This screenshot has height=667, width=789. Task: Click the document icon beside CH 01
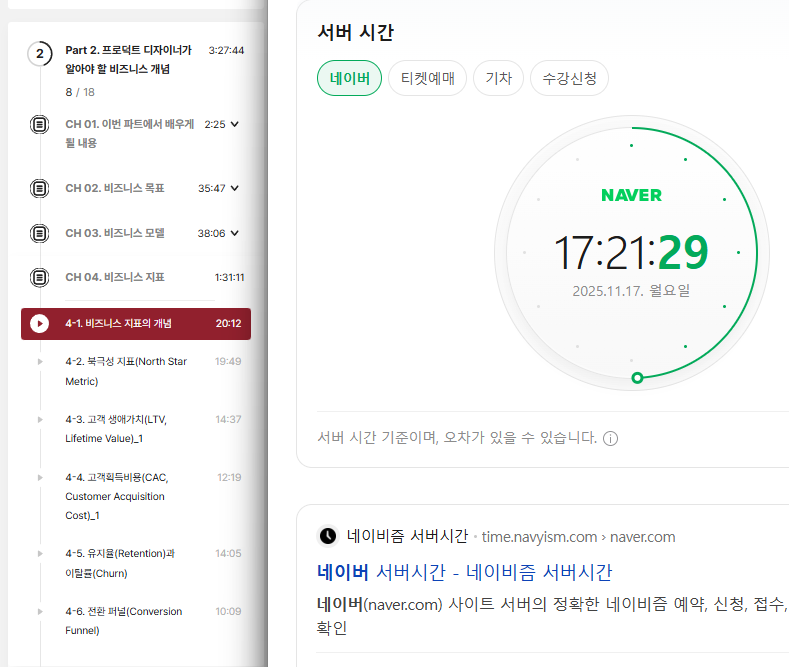point(40,124)
